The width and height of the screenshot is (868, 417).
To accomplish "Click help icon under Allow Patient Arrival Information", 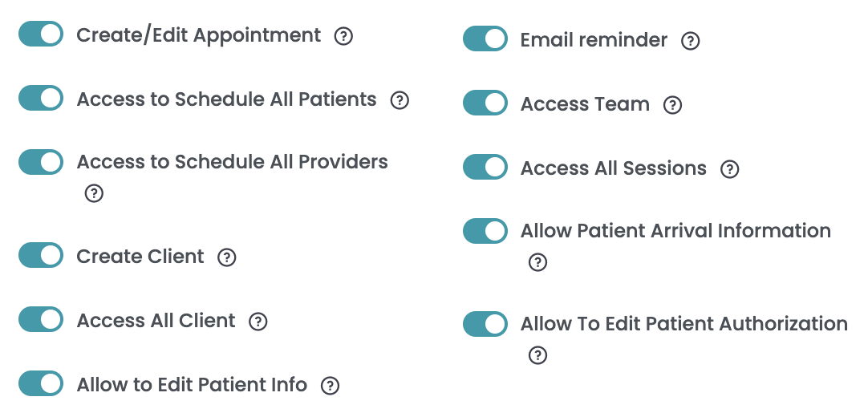I will point(537,262).
